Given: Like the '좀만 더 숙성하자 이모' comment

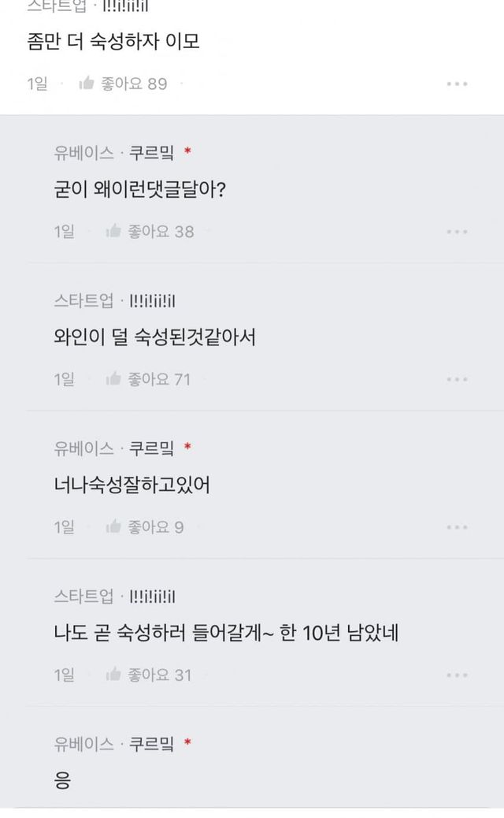Looking at the screenshot, I should pyautogui.click(x=87, y=84).
